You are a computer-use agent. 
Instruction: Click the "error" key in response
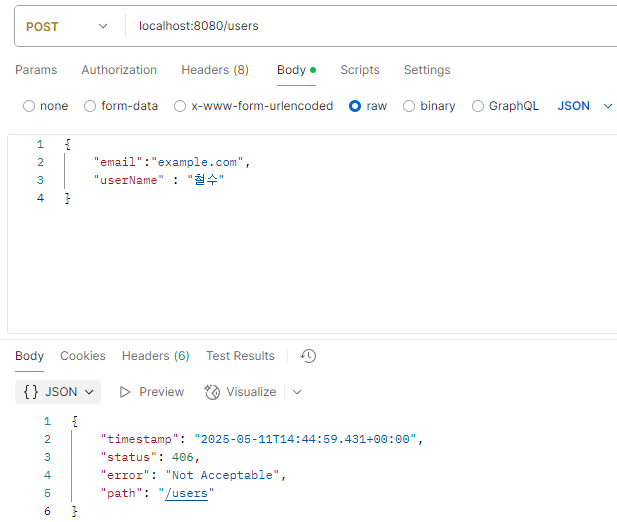click(125, 475)
